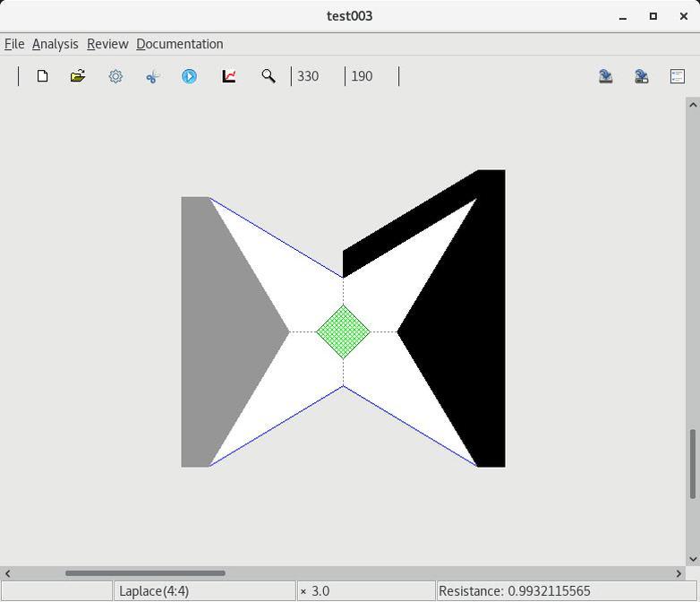700x602 pixels.
Task: Click the first export icon on the right
Action: 606,76
